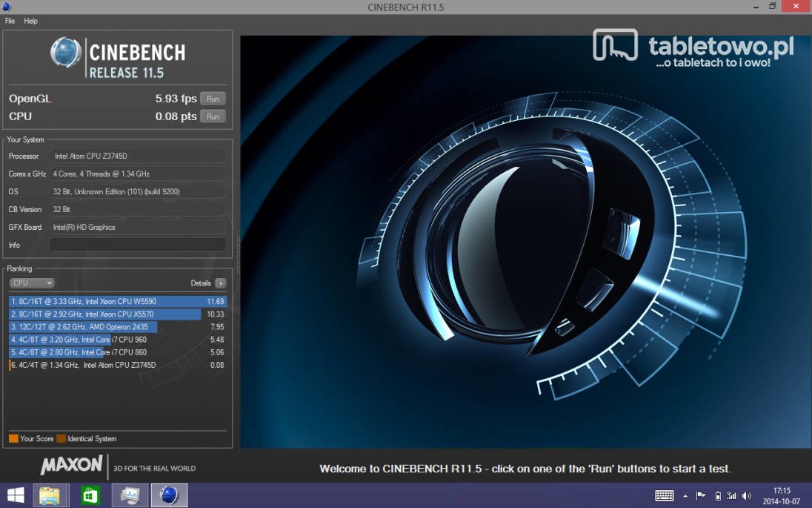Select ranking row 6 Intel Atom CPU Z3745D
The image size is (812, 508).
click(118, 365)
